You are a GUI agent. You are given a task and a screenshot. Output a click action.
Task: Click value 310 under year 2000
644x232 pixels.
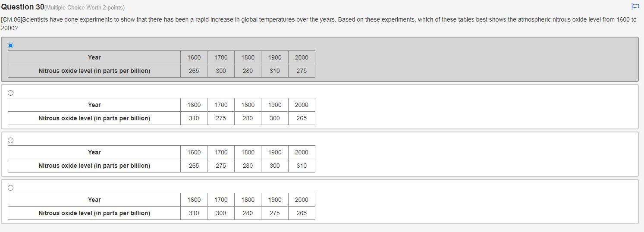[302, 166]
